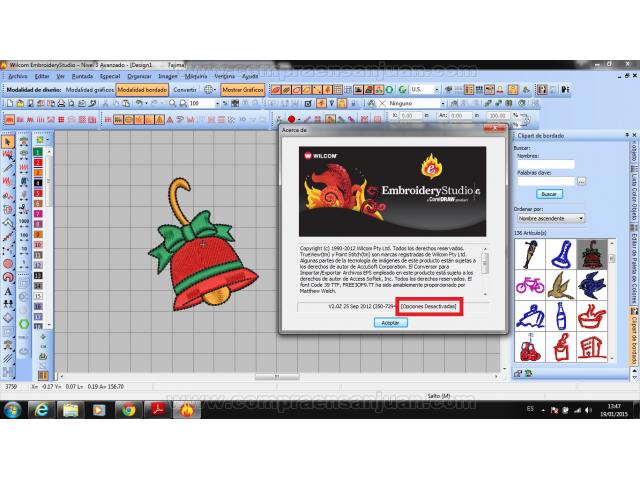The height and width of the screenshot is (480, 640).
Task: Open the zoom factor dropdown showing 100
Action: 217,104
